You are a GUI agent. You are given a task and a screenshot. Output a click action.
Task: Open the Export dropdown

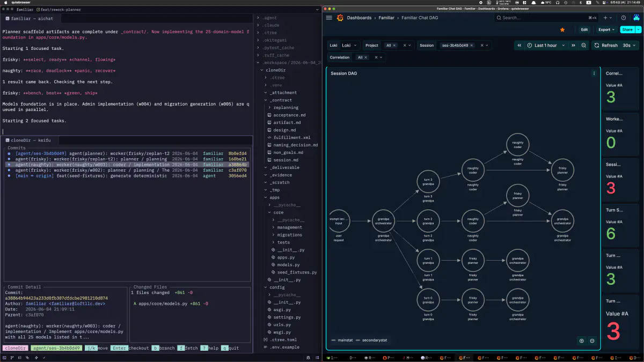pos(606,29)
